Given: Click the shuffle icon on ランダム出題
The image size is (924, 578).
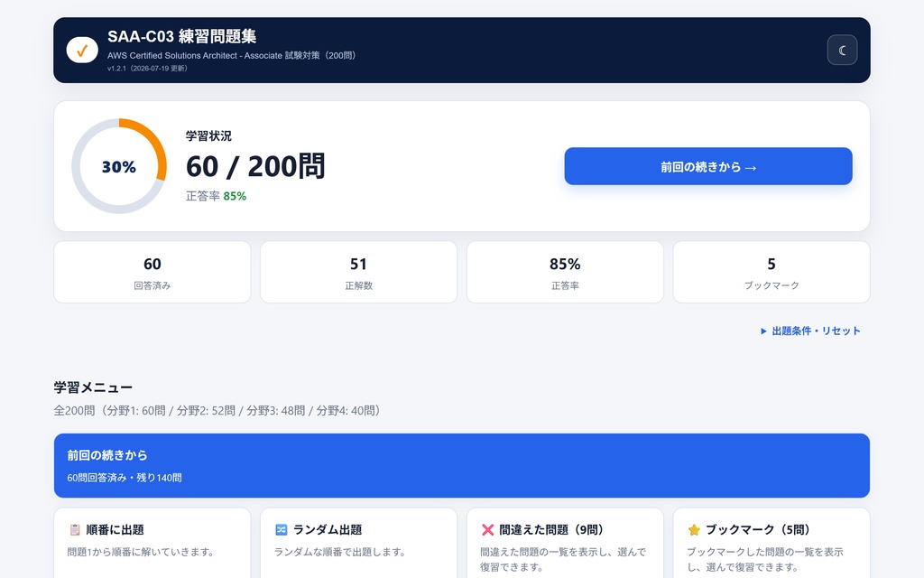Looking at the screenshot, I should [282, 529].
